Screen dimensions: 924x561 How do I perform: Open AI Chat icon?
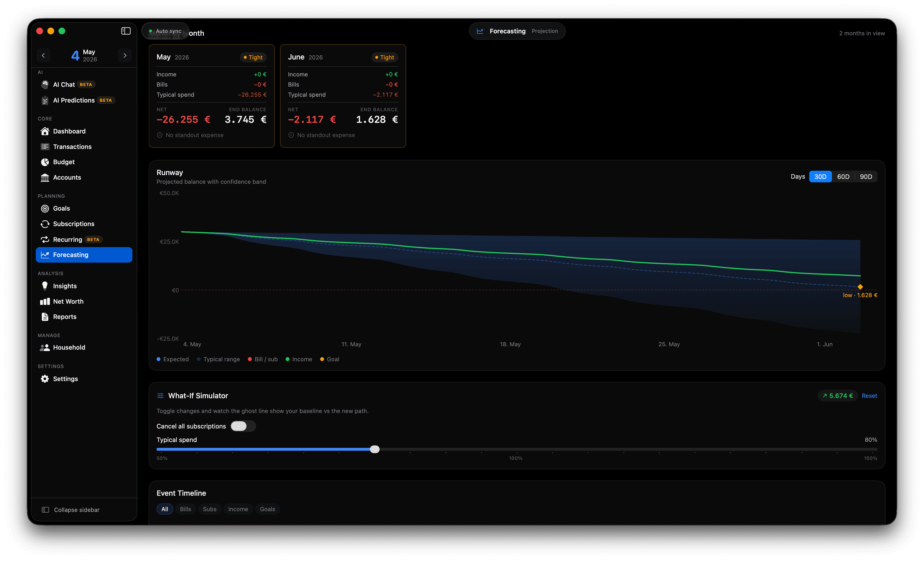pyautogui.click(x=45, y=84)
